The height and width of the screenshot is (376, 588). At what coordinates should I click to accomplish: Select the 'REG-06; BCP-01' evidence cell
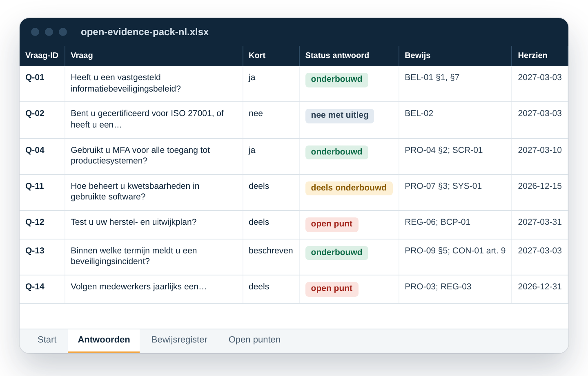click(455, 225)
